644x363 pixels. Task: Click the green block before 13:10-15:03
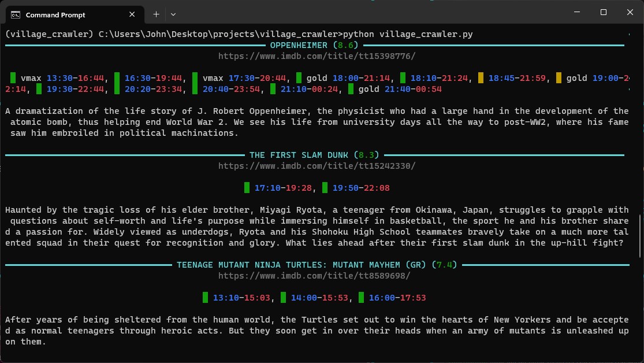pos(206,297)
